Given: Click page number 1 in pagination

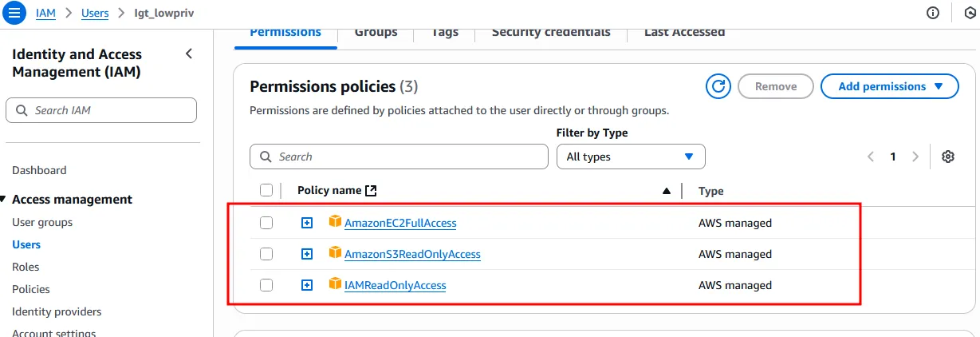Looking at the screenshot, I should coord(893,157).
